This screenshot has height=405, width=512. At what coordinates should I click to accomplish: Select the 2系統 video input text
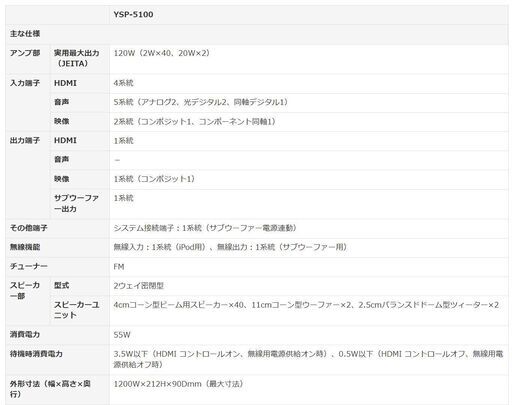[194, 121]
